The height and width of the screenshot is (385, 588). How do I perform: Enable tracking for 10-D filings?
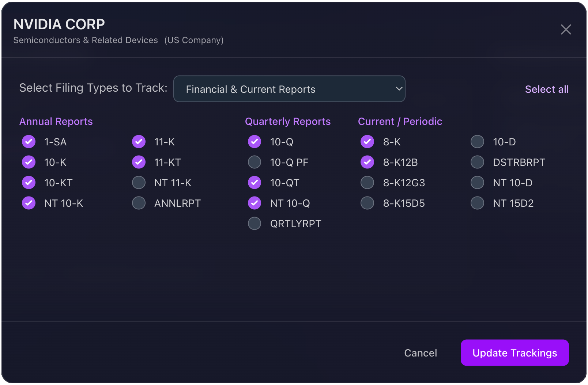click(x=477, y=142)
